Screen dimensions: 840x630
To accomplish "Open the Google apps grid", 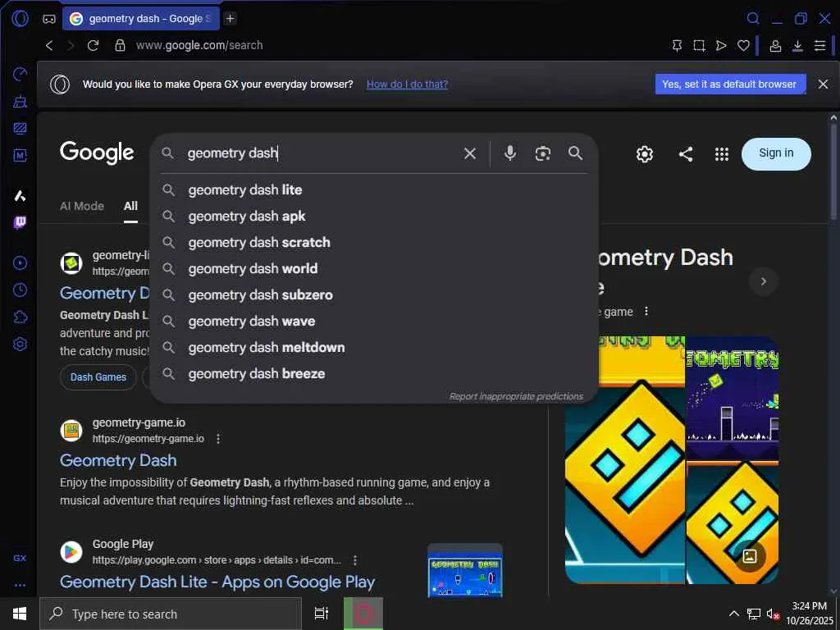I will tap(722, 154).
